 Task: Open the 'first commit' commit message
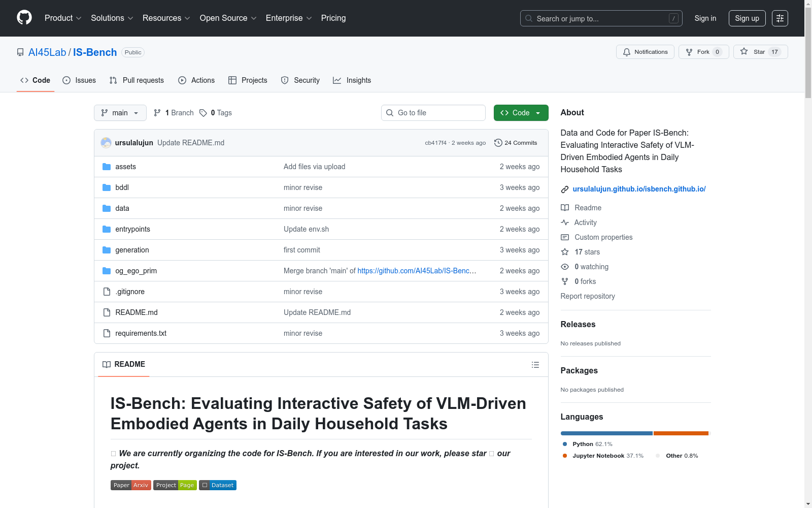pyautogui.click(x=302, y=250)
